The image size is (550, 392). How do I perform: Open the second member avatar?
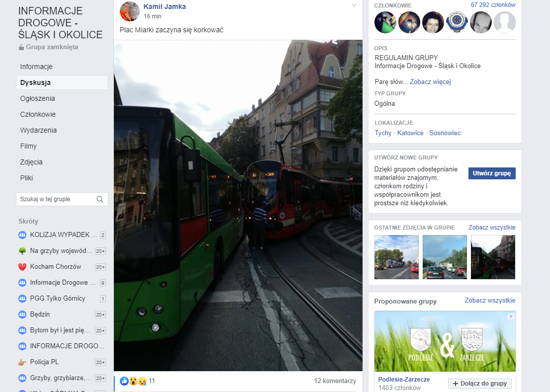409,22
